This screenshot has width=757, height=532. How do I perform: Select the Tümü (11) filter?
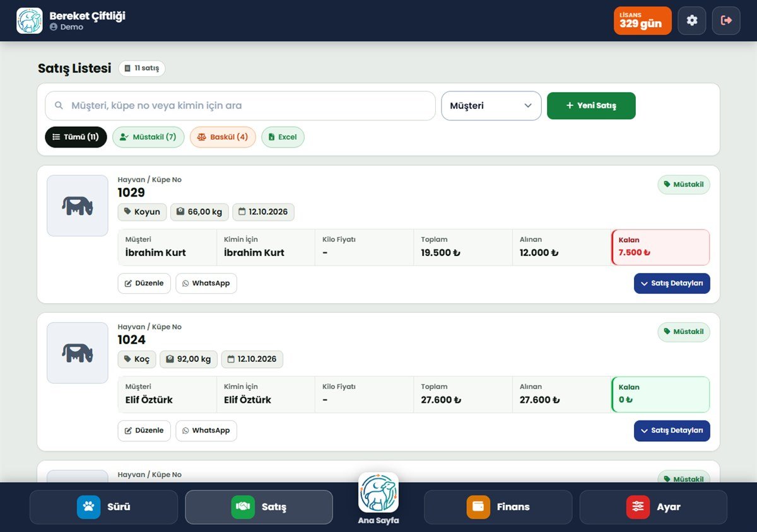tap(76, 137)
